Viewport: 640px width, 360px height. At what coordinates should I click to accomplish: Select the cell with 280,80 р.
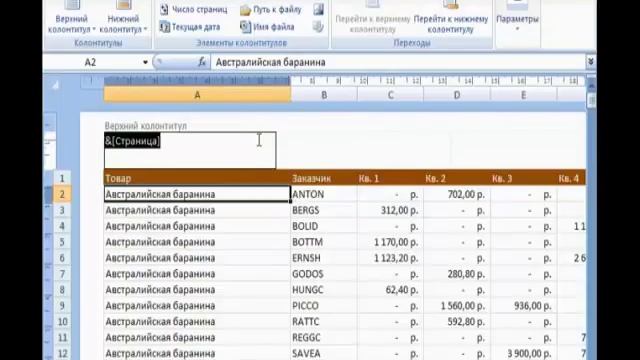(x=457, y=274)
